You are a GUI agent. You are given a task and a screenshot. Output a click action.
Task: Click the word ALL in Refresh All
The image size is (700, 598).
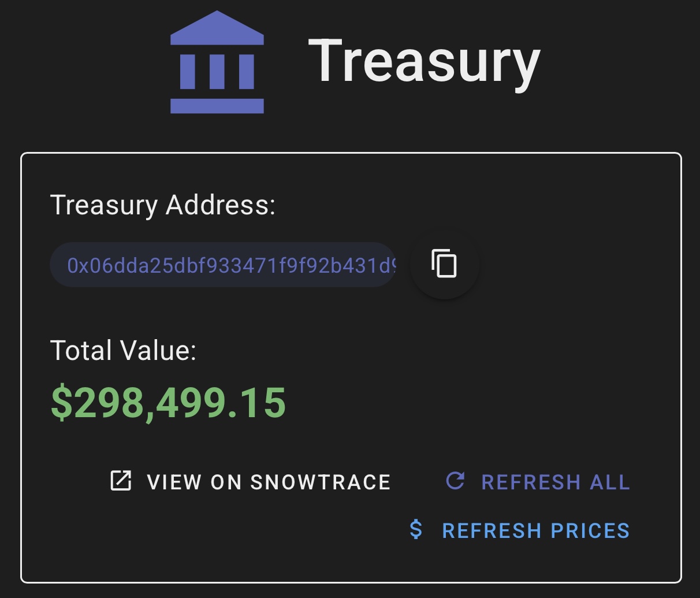point(610,482)
